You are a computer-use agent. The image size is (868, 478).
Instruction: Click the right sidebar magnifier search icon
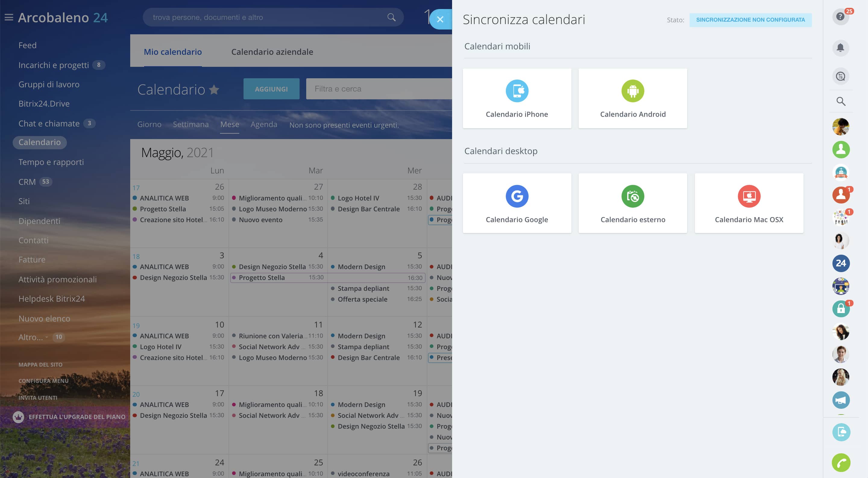[x=841, y=101]
